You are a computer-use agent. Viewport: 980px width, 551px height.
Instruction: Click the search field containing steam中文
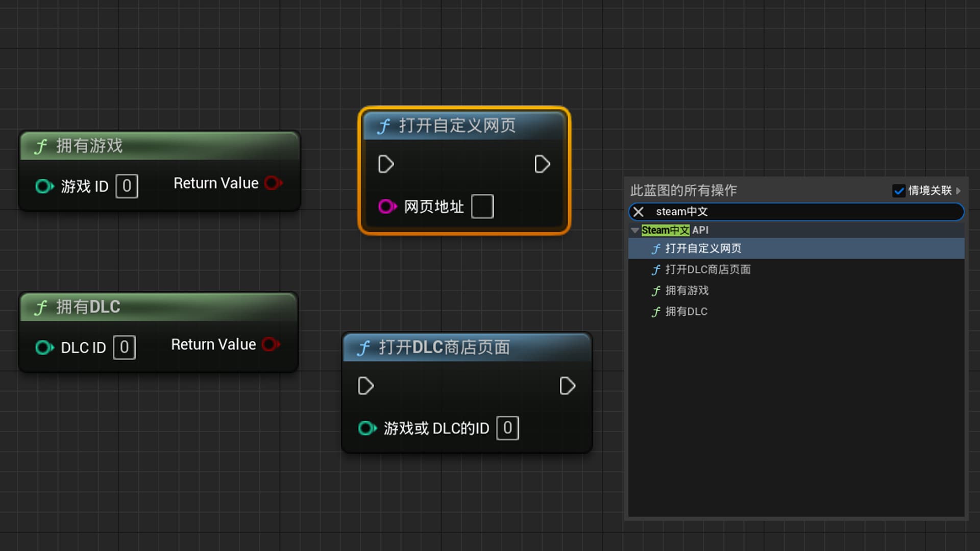(x=740, y=212)
